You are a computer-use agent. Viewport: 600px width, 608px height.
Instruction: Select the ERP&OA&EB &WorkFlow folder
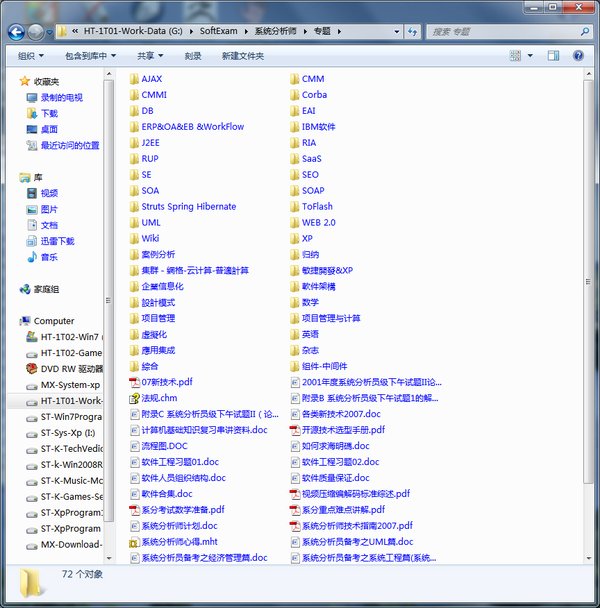point(187,126)
